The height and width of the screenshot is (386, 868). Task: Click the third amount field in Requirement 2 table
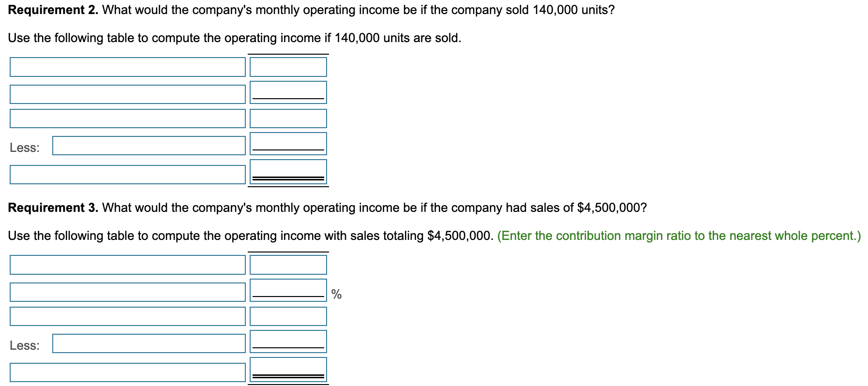pyautogui.click(x=288, y=119)
